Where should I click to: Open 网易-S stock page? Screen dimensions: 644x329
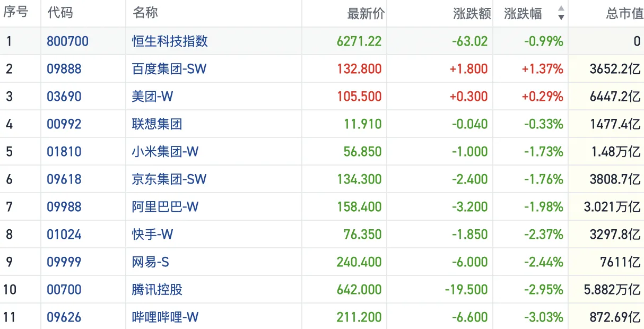[150, 262]
